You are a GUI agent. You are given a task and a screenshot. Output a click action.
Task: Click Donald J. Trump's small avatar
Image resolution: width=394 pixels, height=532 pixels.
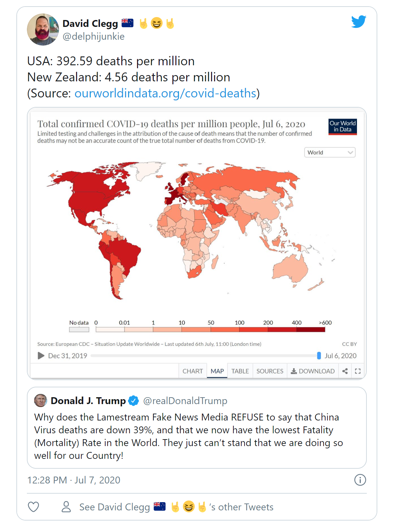click(x=41, y=400)
